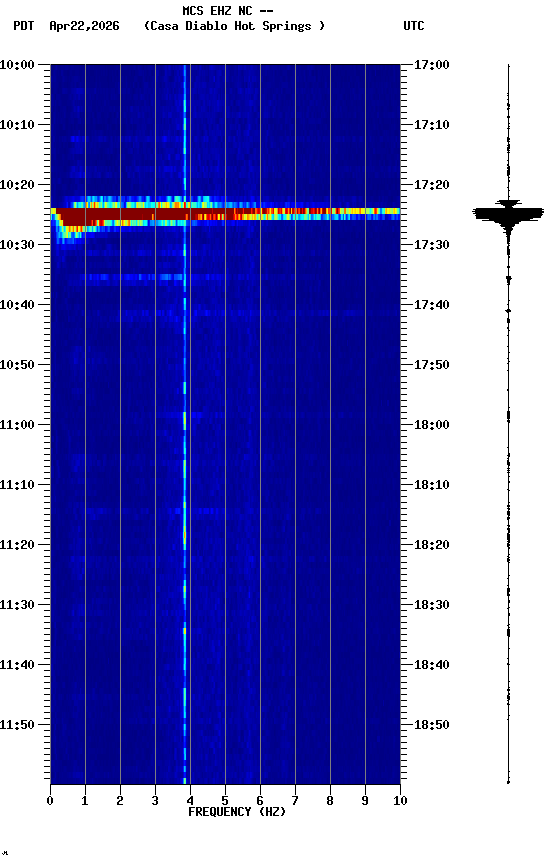552x864 pixels.
Task: Click the PDT time label 11:00
Action: [x=17, y=425]
